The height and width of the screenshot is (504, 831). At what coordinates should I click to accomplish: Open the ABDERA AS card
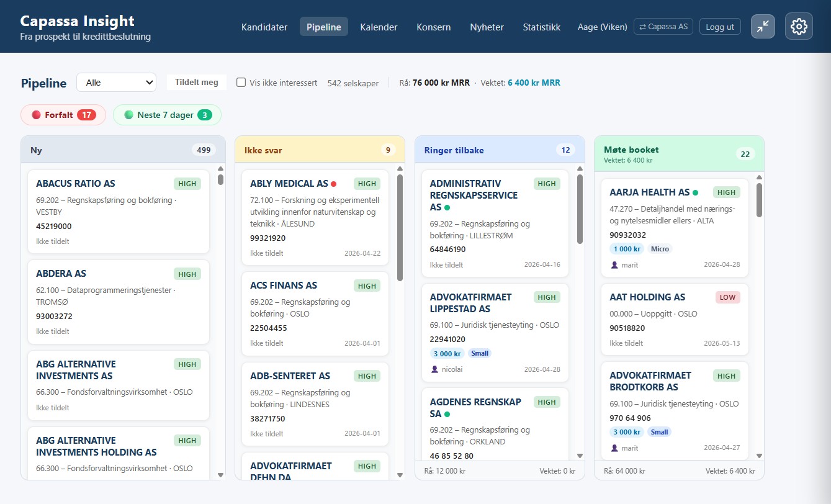119,302
